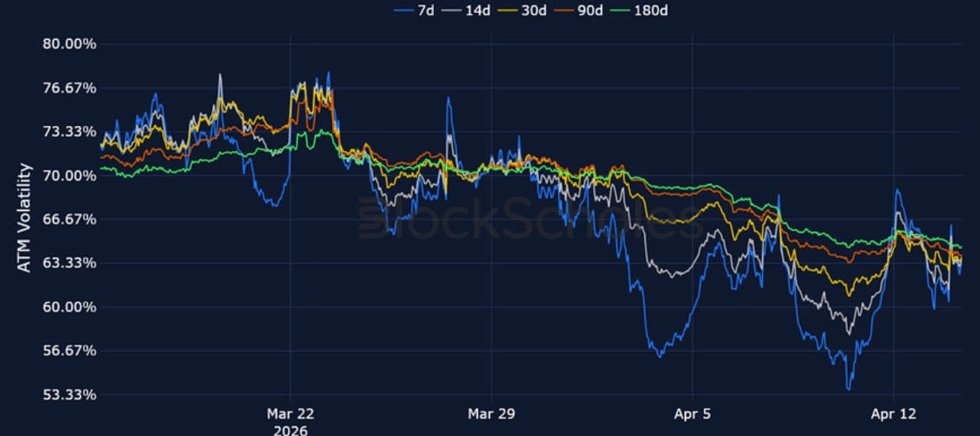Click the BlockScholes watermark logo
980x436 pixels.
530,218
